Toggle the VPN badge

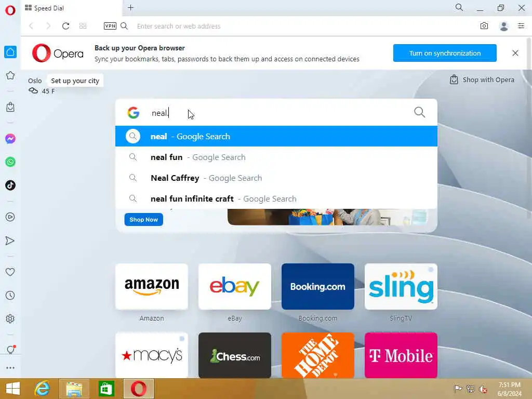click(x=110, y=26)
